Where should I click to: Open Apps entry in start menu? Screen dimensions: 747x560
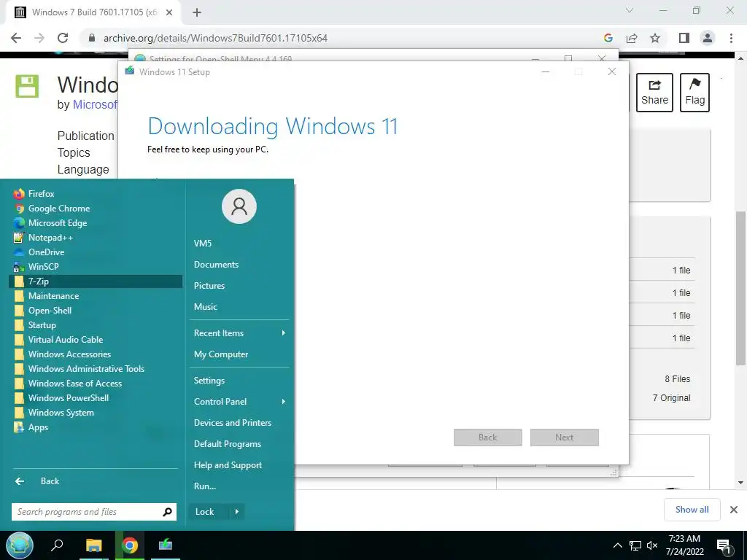coord(96,427)
